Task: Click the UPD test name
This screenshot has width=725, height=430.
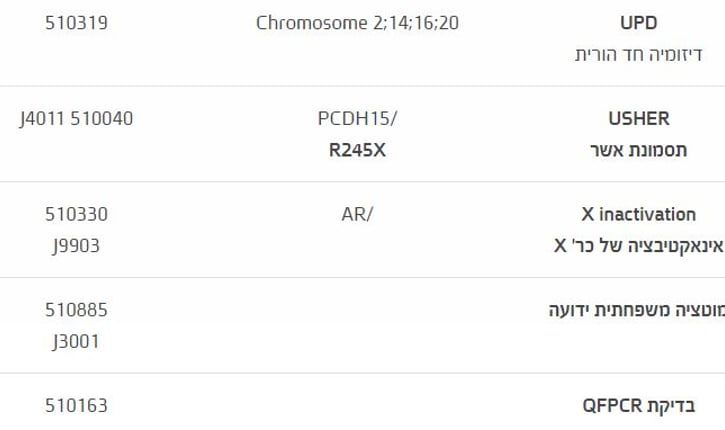Action: [x=639, y=23]
